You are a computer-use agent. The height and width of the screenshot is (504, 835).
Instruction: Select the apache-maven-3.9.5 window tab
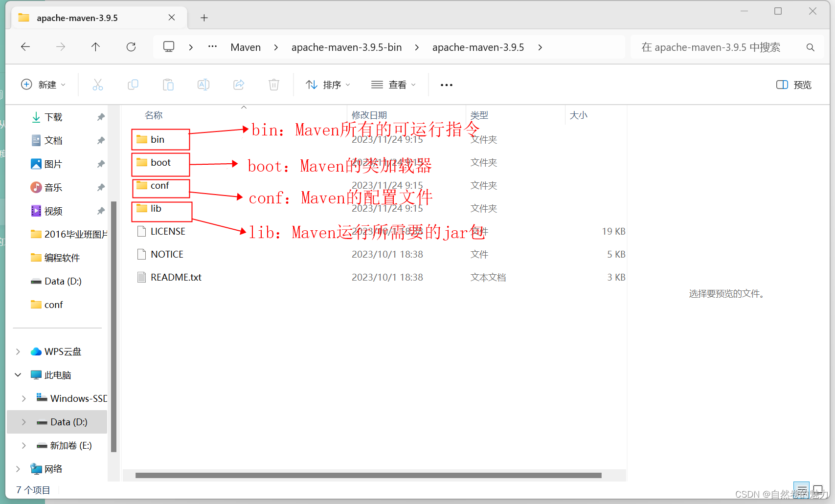tap(99, 18)
